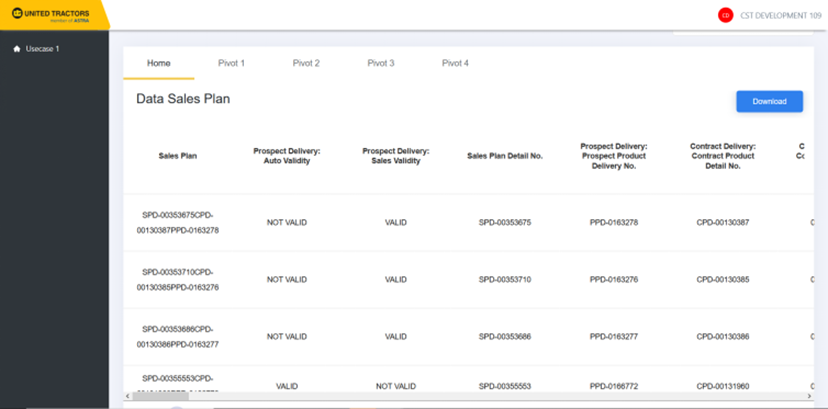Click the Data Sales Plan heading

[x=183, y=99]
